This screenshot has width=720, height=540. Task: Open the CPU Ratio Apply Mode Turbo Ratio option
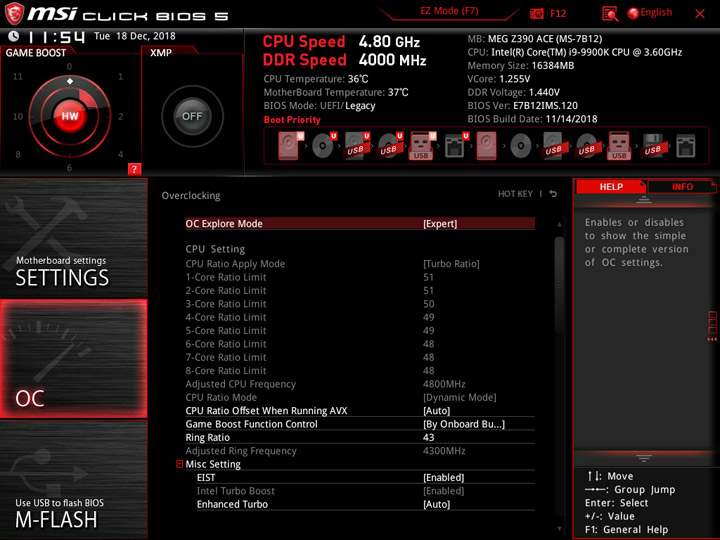451,264
